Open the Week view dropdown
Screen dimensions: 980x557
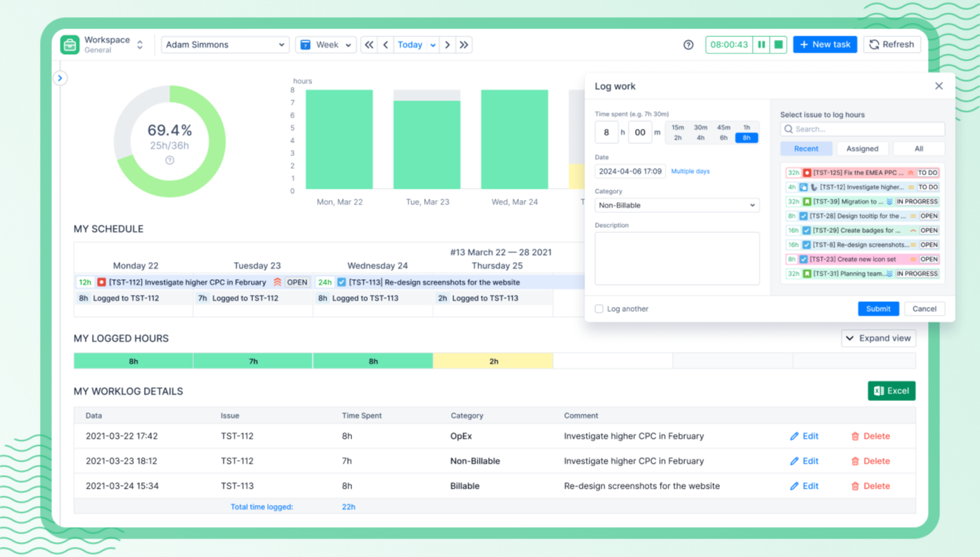[x=326, y=45]
